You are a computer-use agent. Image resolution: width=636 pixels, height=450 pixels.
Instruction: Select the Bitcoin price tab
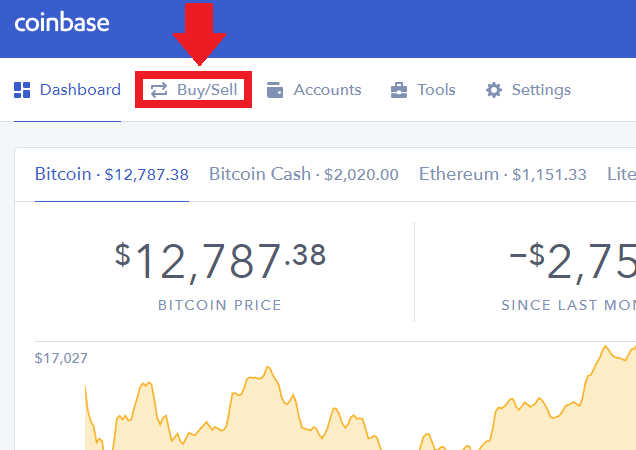click(x=112, y=174)
